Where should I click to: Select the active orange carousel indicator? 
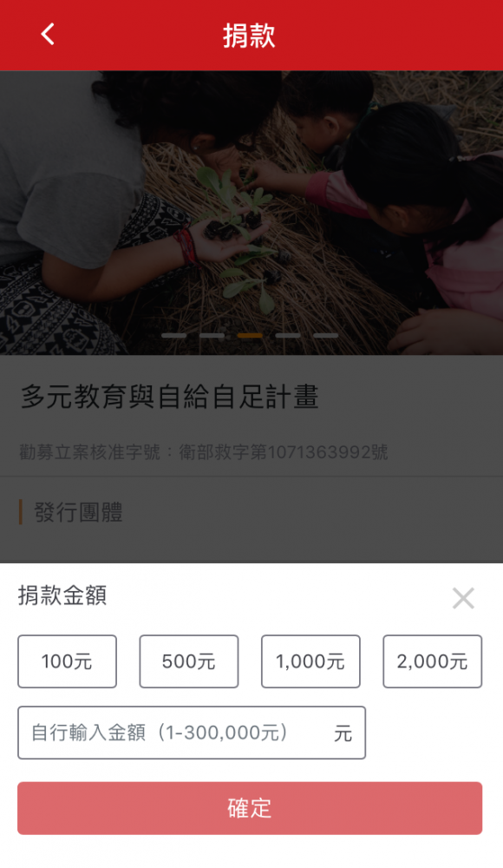(250, 335)
